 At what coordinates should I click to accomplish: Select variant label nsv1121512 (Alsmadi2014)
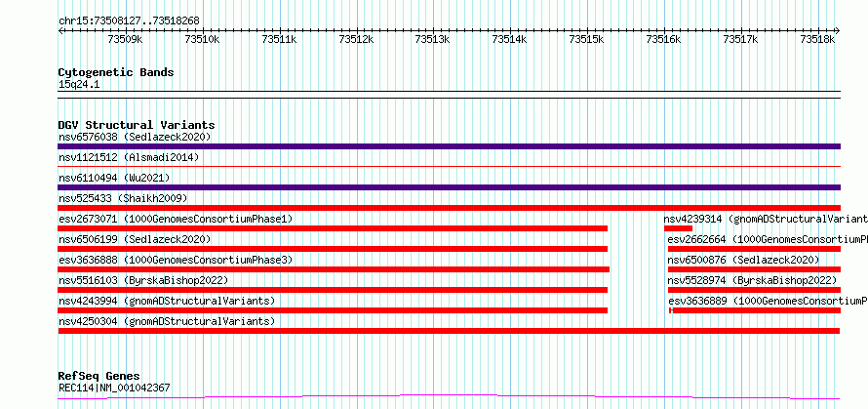pyautogui.click(x=129, y=157)
